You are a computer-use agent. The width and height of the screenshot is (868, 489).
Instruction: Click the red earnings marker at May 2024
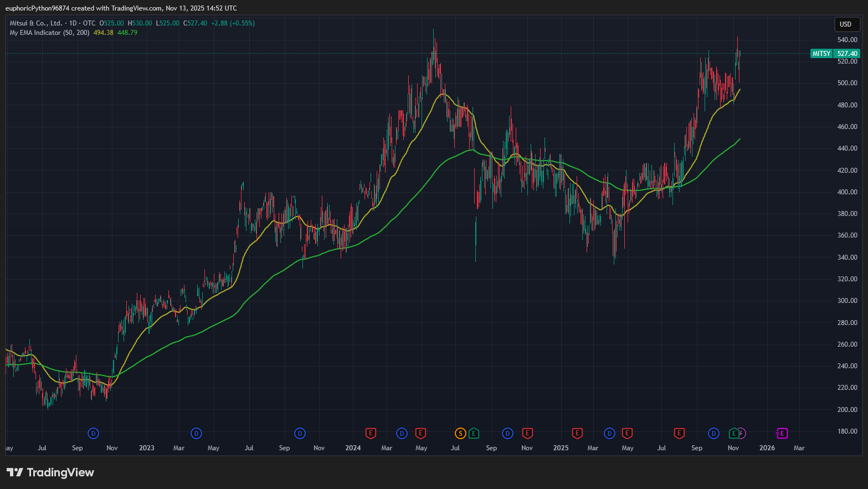coord(420,433)
